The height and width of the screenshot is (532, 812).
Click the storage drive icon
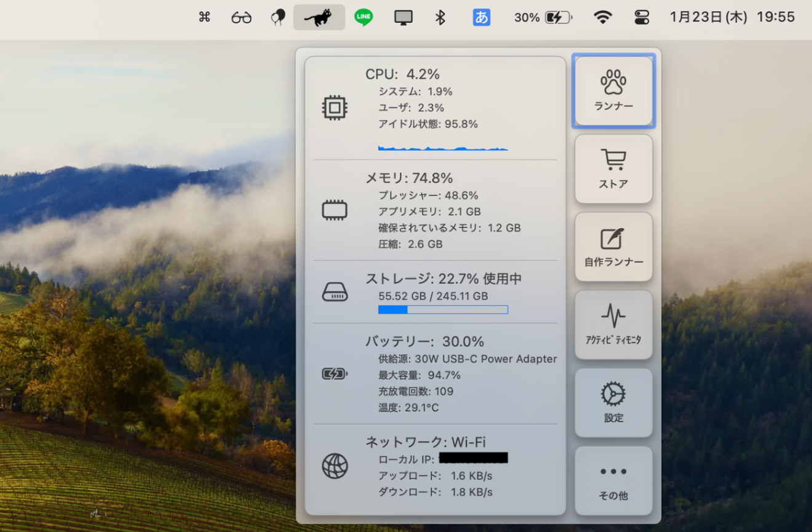(x=335, y=292)
